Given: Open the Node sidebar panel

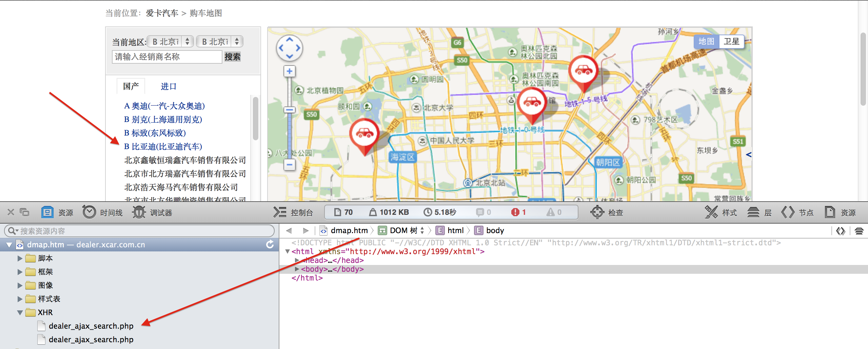Looking at the screenshot, I should (x=797, y=212).
